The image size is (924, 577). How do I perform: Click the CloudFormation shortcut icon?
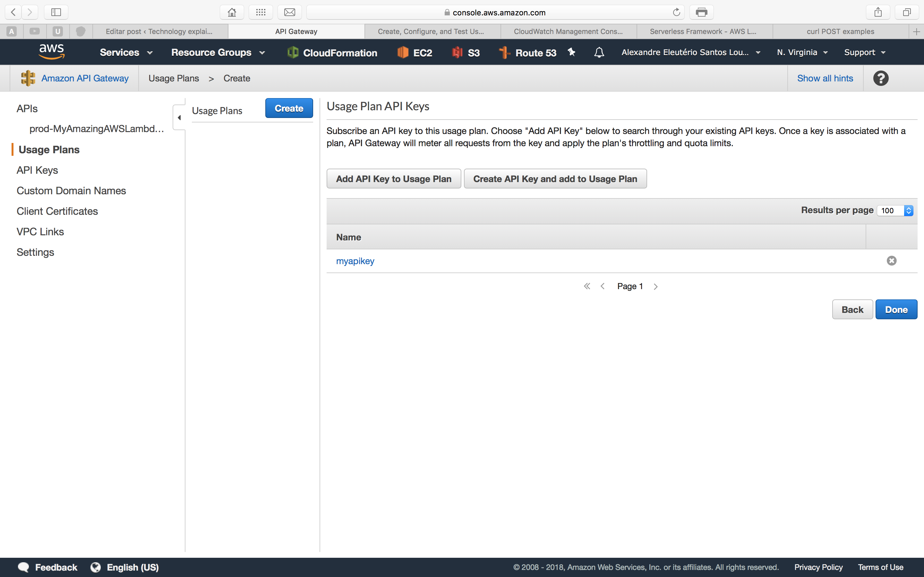click(293, 52)
